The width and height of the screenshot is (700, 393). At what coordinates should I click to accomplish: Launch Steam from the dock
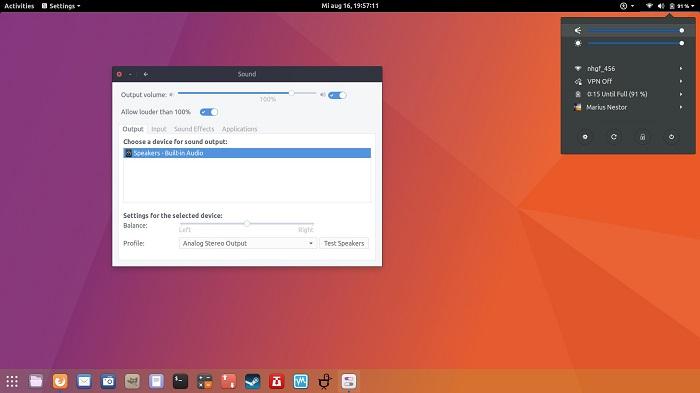[253, 381]
